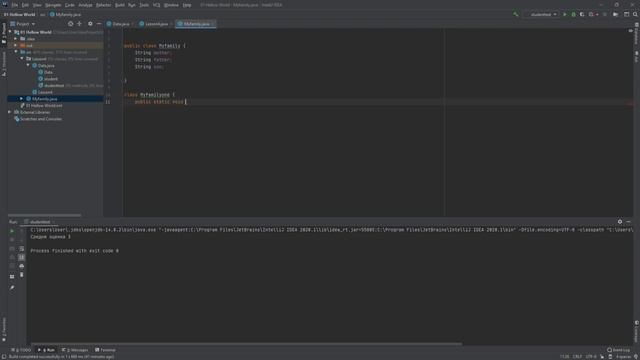Viewport: 640px width, 360px height.
Task: Click the MyFamily.java breadcrumb in navigation bar
Action: [x=65, y=14]
